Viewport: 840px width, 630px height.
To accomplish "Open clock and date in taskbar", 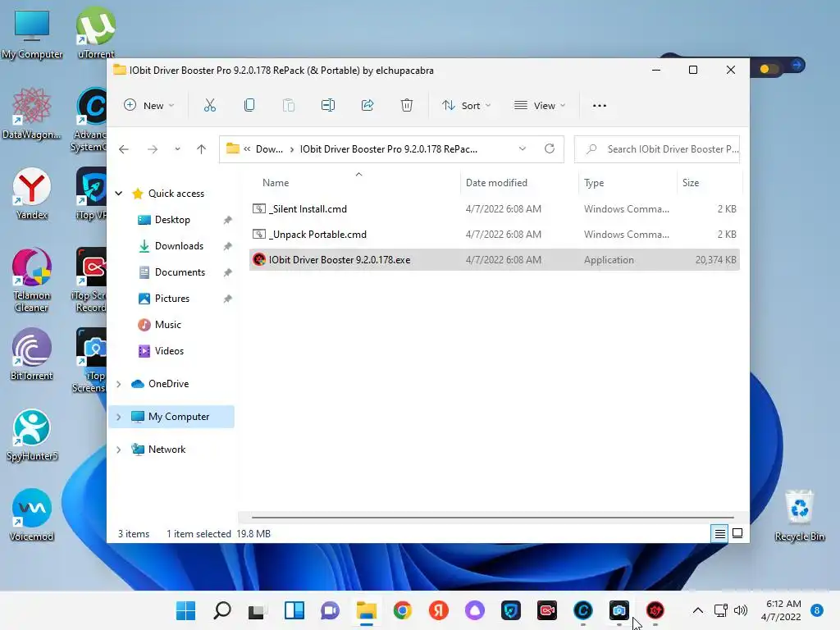I will click(782, 610).
